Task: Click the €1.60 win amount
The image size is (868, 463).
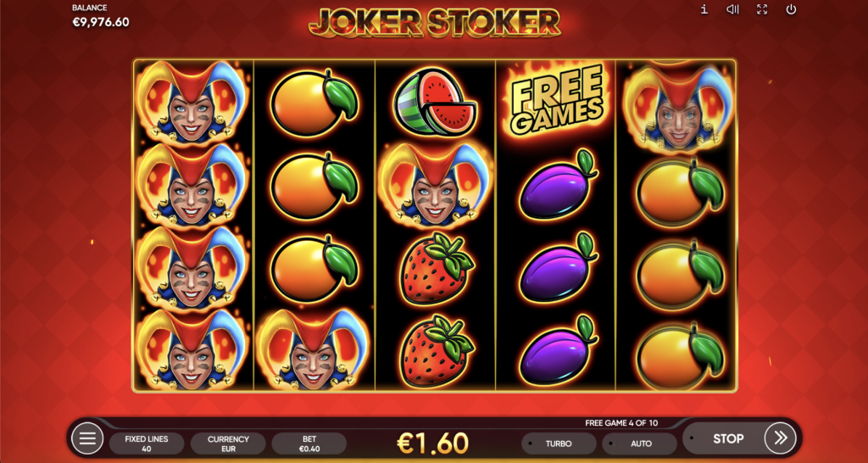Action: point(433,443)
